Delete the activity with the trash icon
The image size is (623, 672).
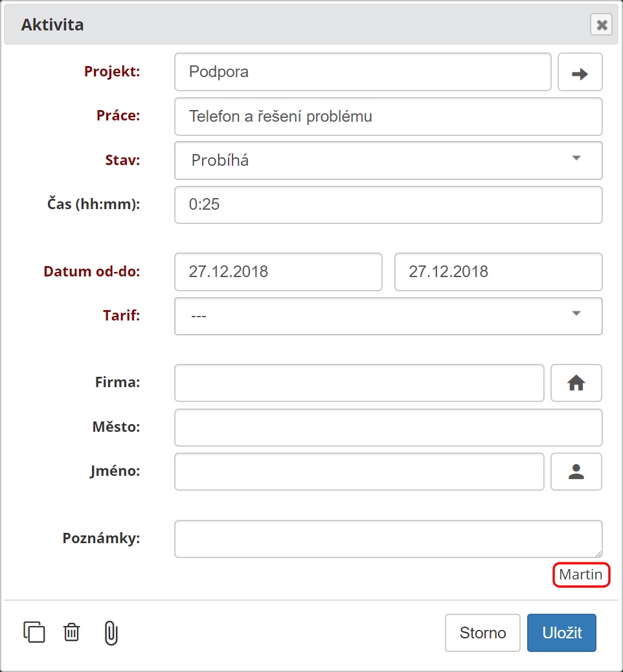[72, 632]
